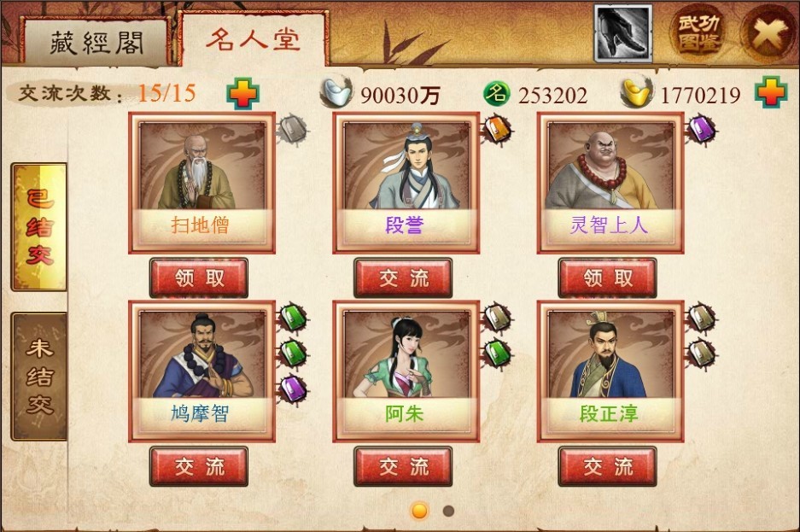Tap the purple book beside 灵智上人

coord(702,129)
